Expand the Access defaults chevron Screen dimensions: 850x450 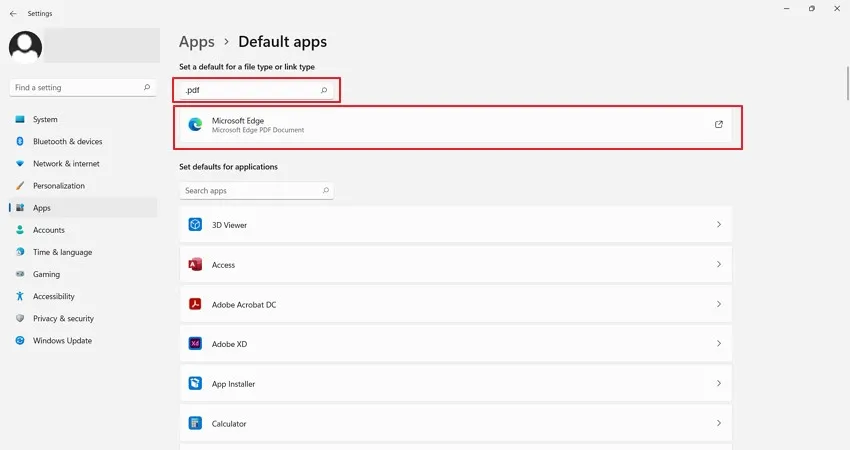718,265
